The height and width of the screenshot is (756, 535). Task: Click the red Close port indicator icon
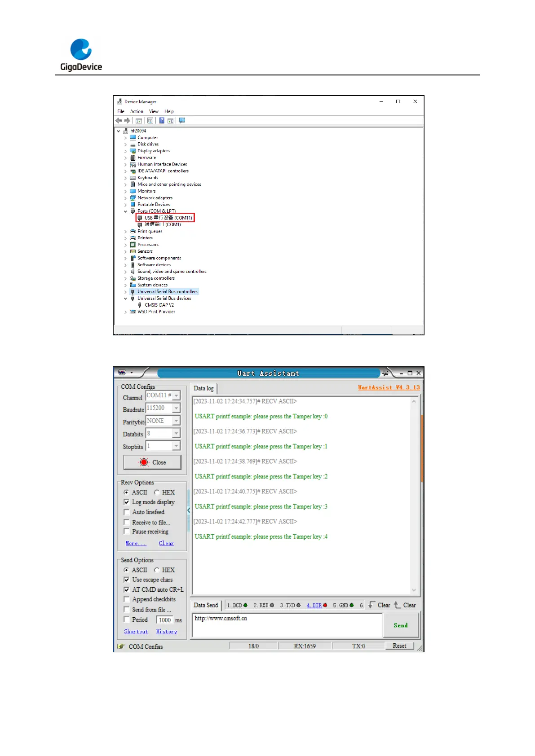tap(144, 462)
